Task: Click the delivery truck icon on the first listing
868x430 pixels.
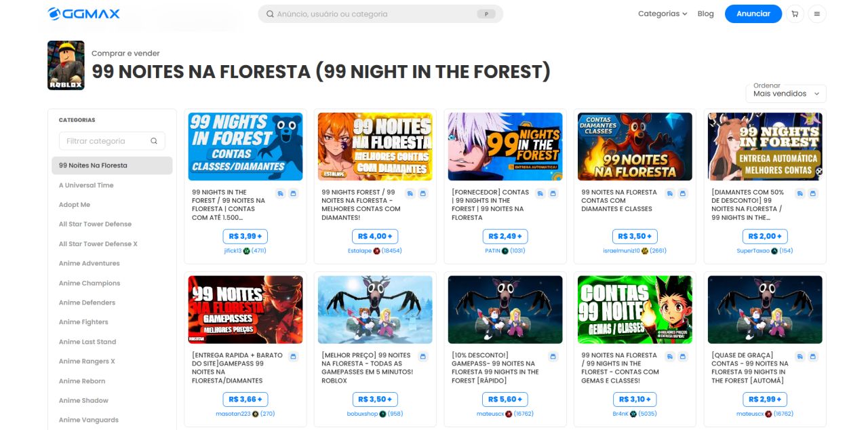Action: click(281, 193)
